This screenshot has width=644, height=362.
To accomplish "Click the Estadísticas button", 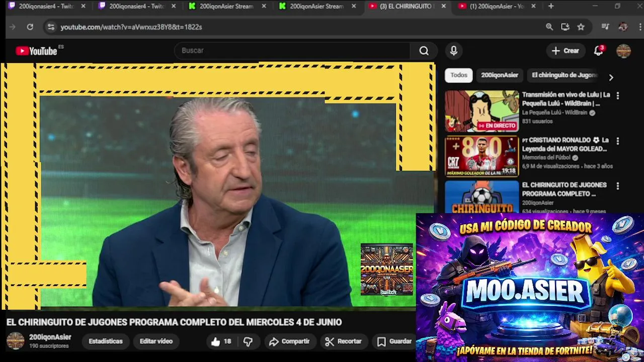I will (106, 341).
